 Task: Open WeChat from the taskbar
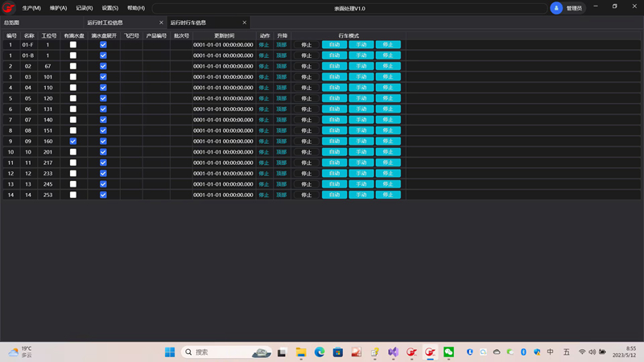point(449,352)
